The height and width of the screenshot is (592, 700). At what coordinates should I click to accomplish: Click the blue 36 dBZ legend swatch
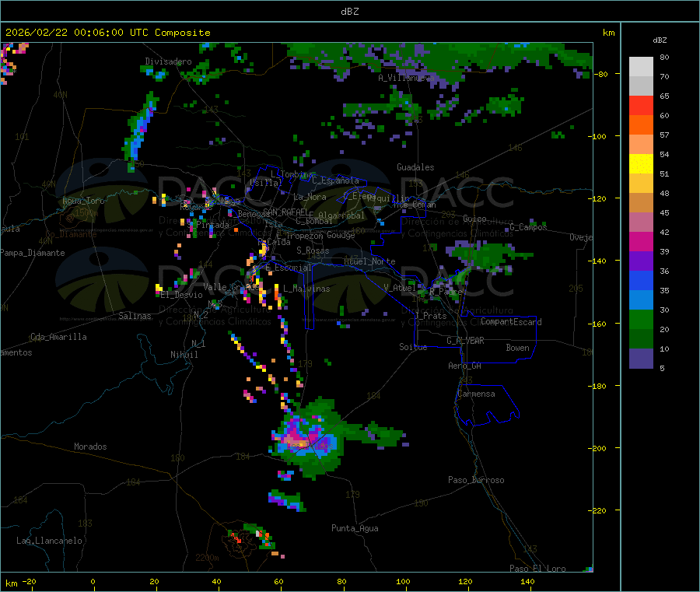tap(641, 280)
